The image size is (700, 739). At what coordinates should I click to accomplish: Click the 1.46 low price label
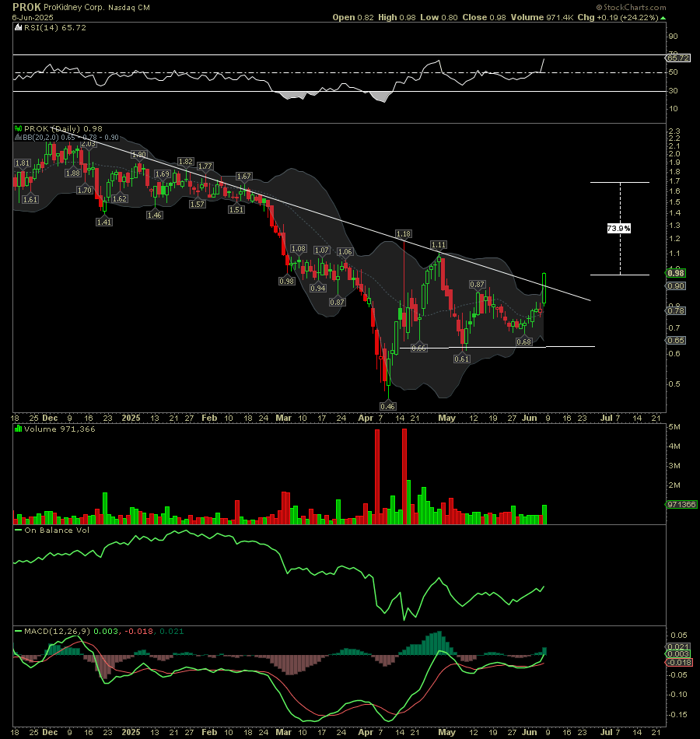pyautogui.click(x=155, y=215)
